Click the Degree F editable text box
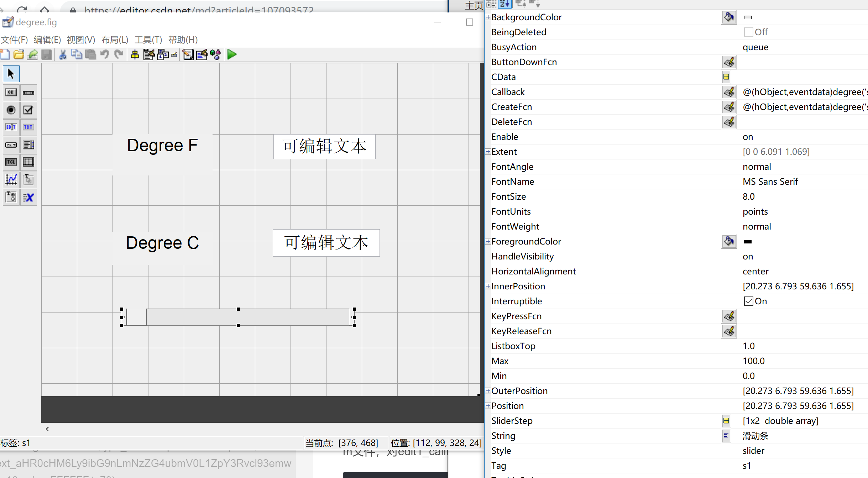868x478 pixels. click(324, 146)
